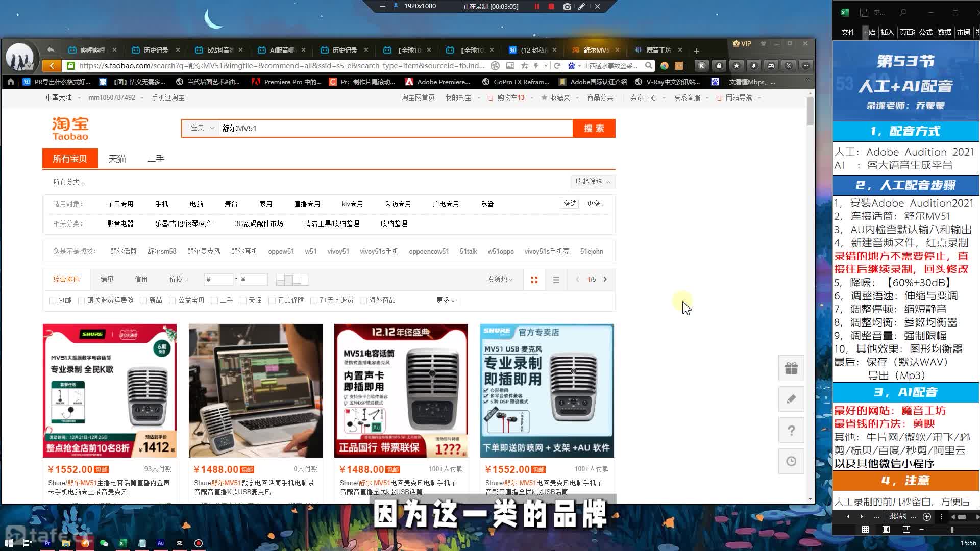Click the Taobao logo

tap(70, 128)
